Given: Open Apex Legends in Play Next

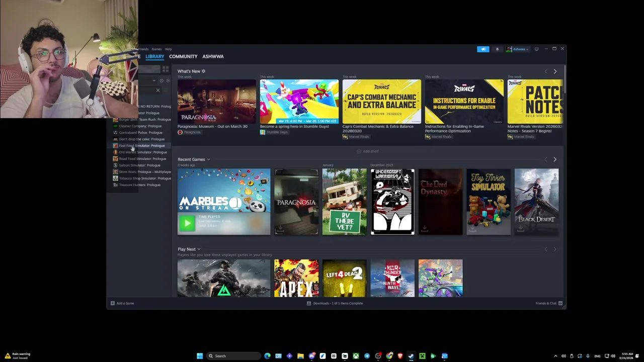Looking at the screenshot, I should (x=296, y=278).
